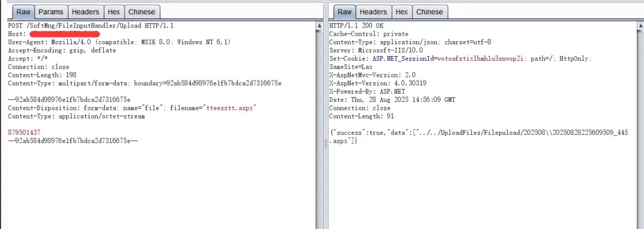Click the closing boundary line
Screen dimensions: 644x229
click(x=73, y=140)
